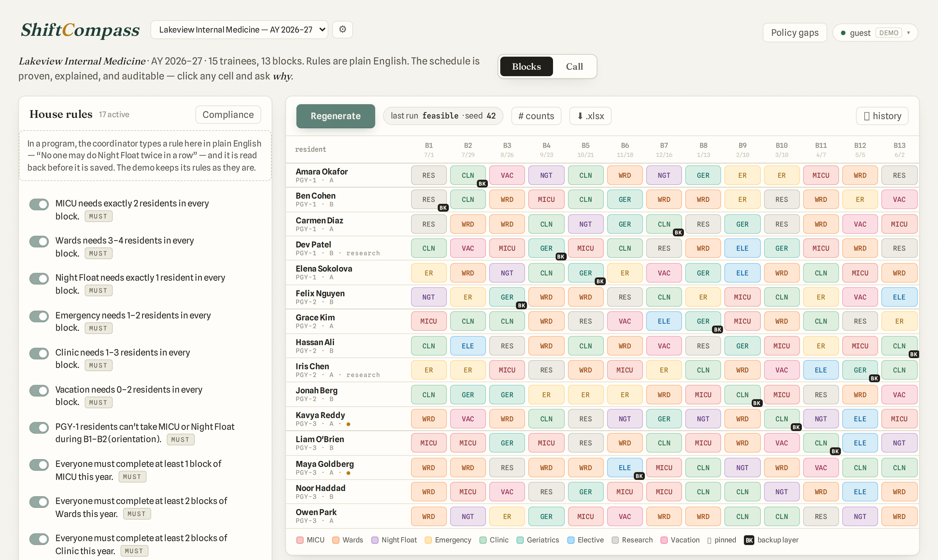The image size is (938, 560).
Task: Switch to the Call view tab
Action: [574, 66]
